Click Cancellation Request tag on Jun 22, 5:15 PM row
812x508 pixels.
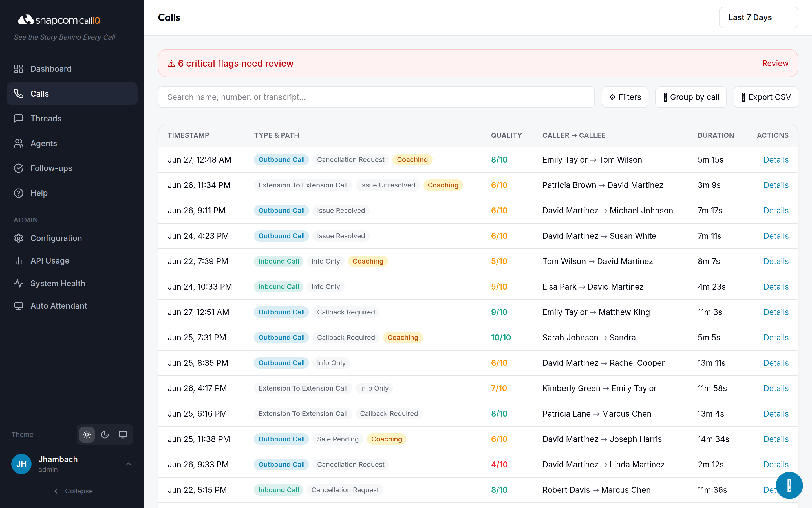[x=345, y=490]
